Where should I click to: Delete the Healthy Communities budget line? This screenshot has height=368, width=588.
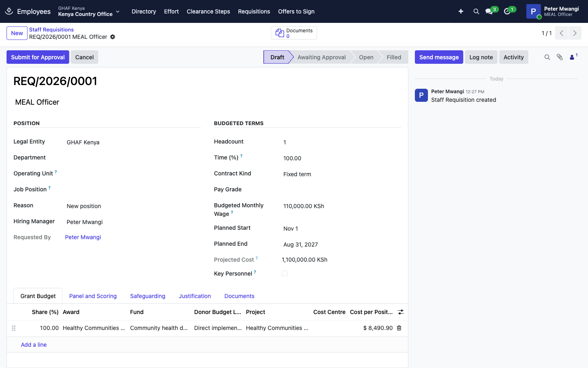click(399, 328)
